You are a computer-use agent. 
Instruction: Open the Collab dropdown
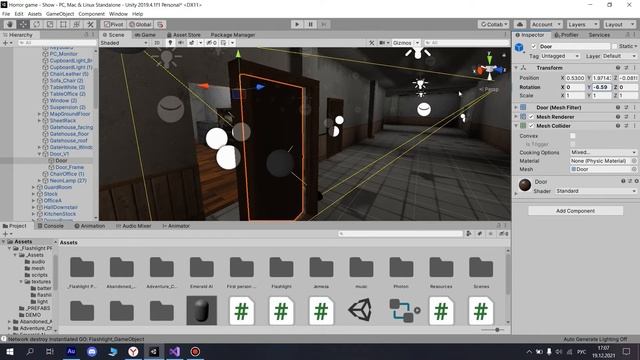tap(493, 24)
